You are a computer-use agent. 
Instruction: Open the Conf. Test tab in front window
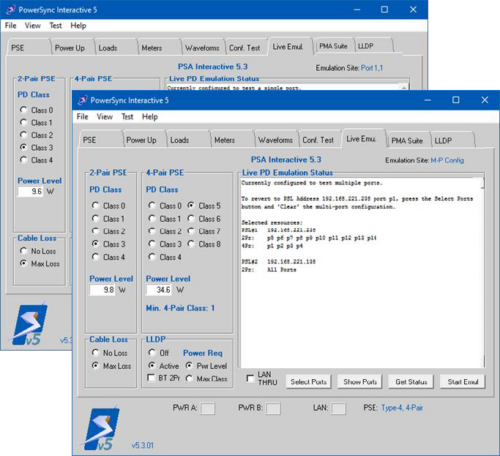tap(319, 140)
